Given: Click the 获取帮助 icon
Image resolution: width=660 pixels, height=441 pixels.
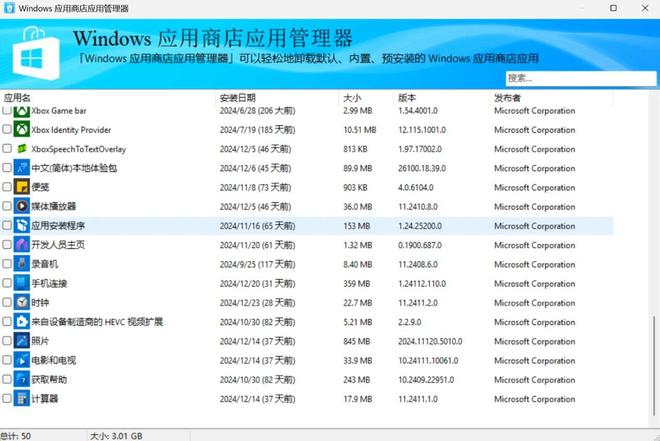Looking at the screenshot, I should 21,379.
